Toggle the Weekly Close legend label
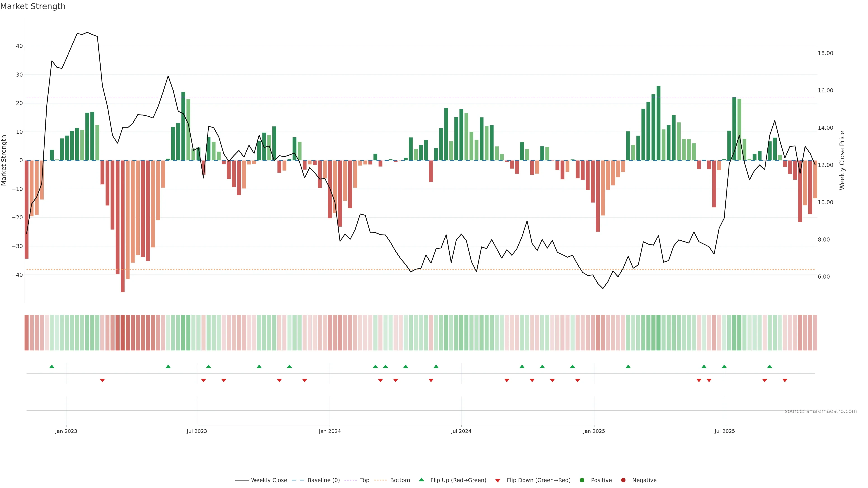The width and height of the screenshot is (868, 488). tap(269, 480)
